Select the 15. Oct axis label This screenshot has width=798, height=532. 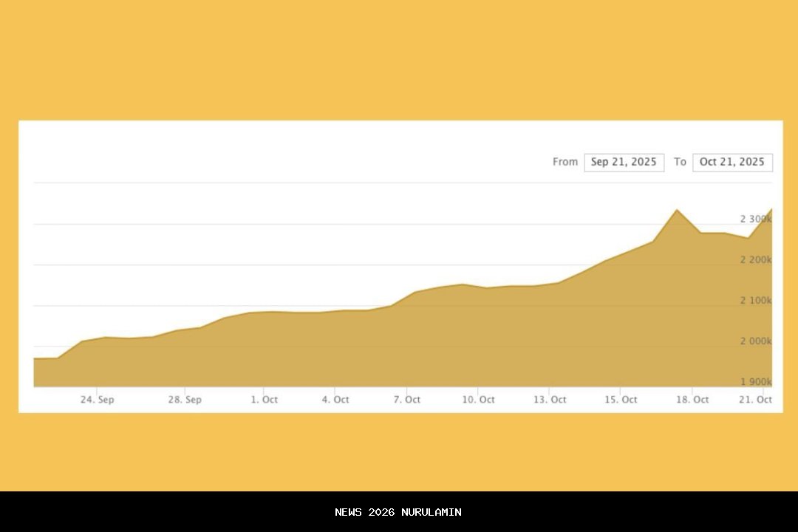coord(621,400)
